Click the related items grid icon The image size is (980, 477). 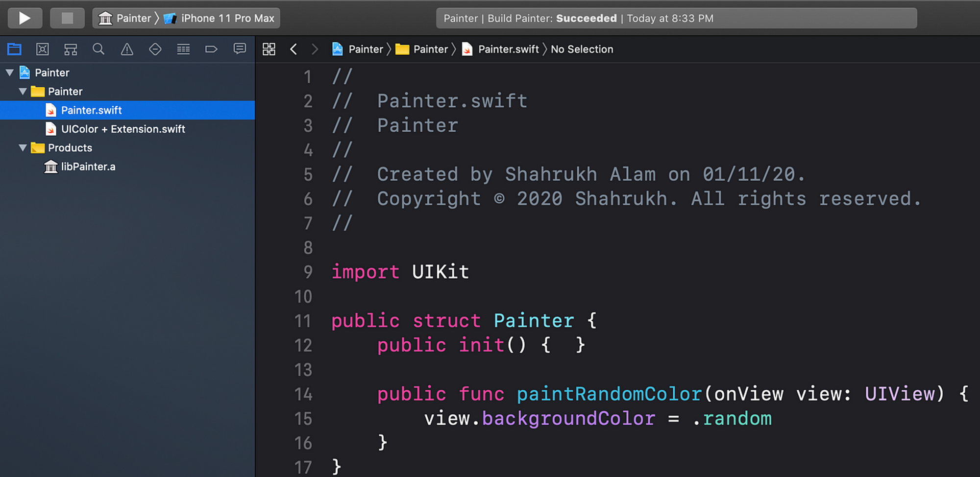point(269,49)
